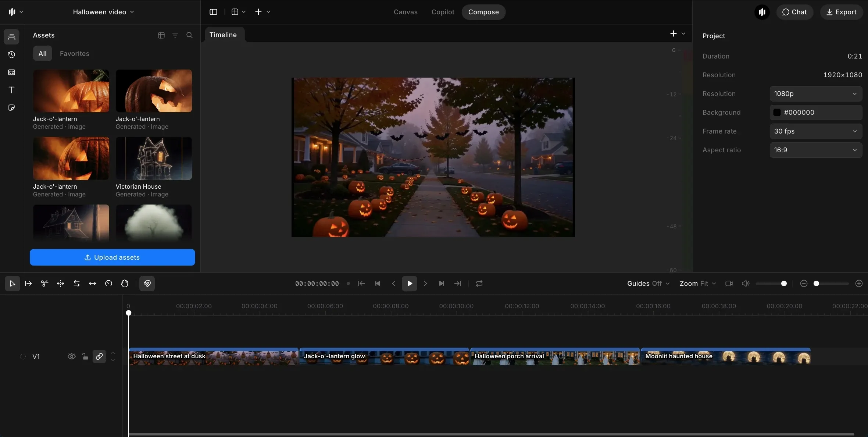Screen dimensions: 868x437
Task: Jump to the timeline end
Action: point(458,284)
